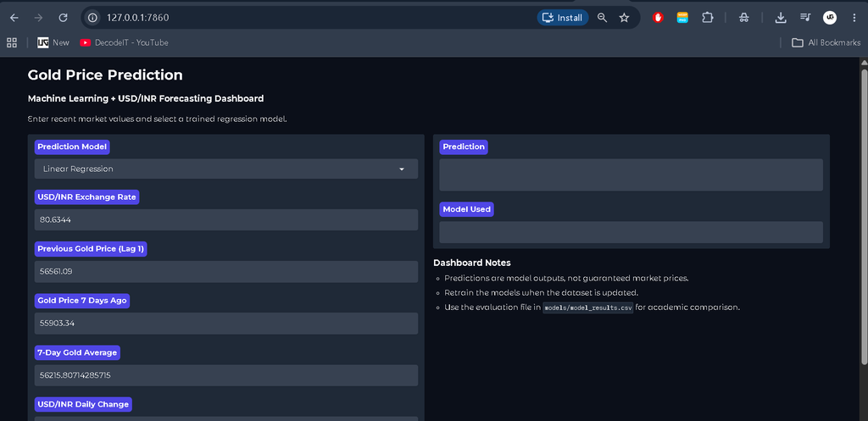Install the web app
This screenshot has height=421, width=868.
563,18
